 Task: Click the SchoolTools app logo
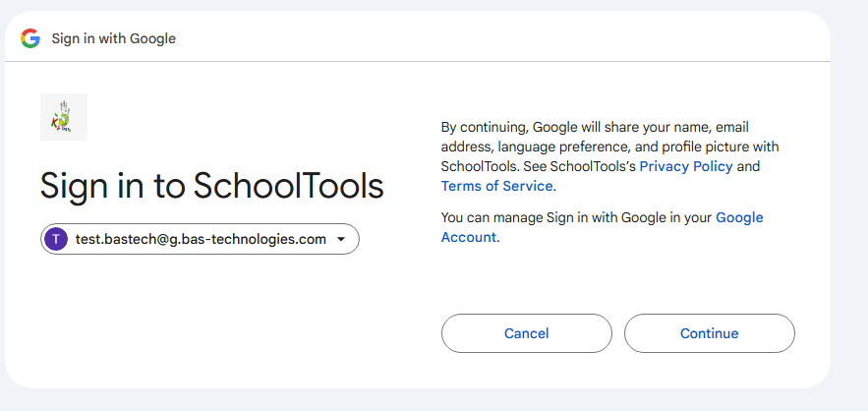point(64,117)
